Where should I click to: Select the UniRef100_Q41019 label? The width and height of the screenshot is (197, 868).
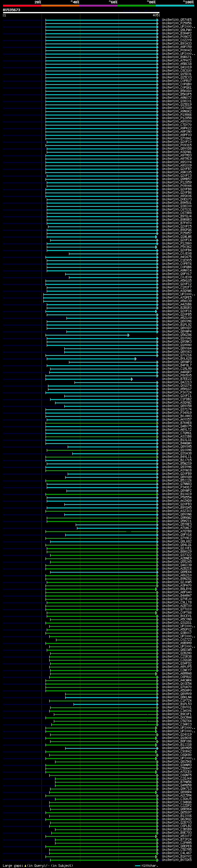177,67
